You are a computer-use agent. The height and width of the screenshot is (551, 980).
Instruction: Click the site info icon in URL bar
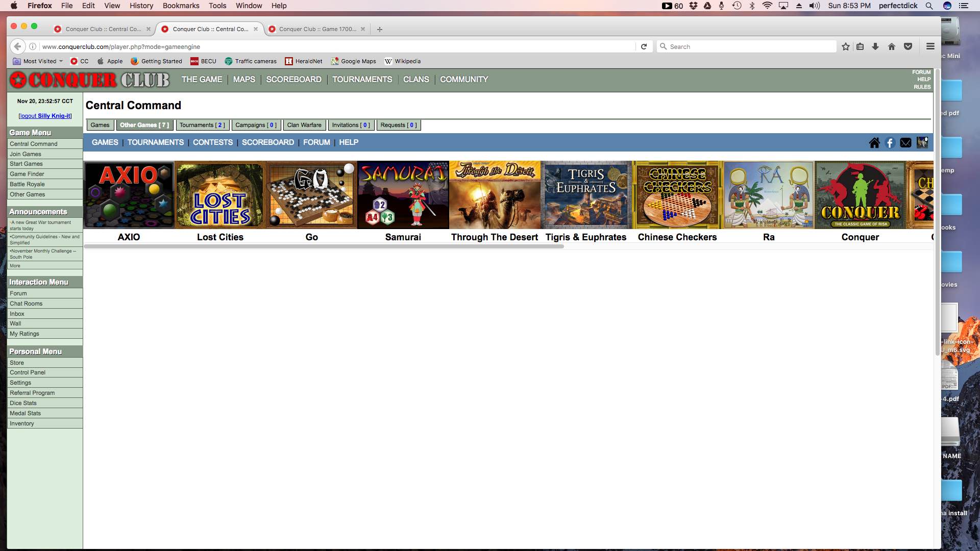tap(33, 46)
